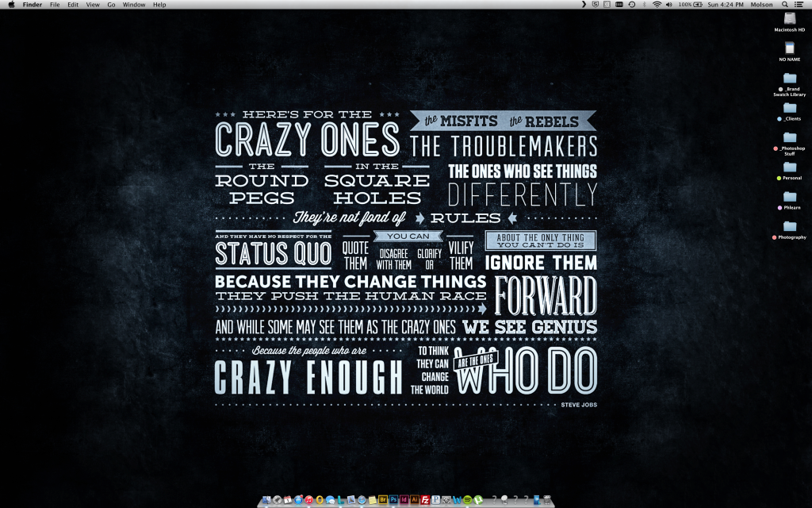Open the orange O app in Dock
Screen dimensions: 812x508
(320, 500)
